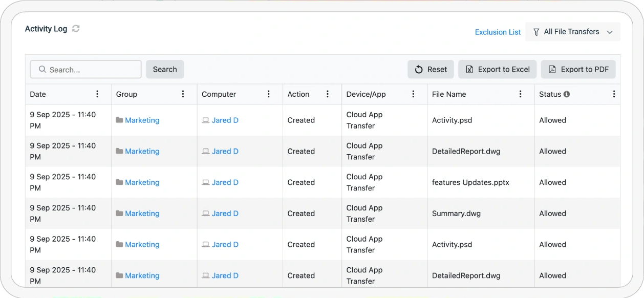Reset the activity log filters

tap(431, 70)
